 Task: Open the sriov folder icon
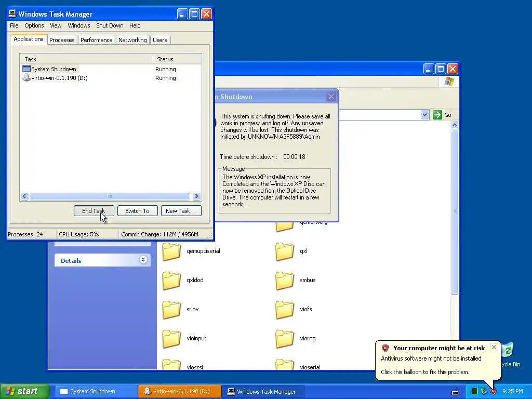coord(171,310)
